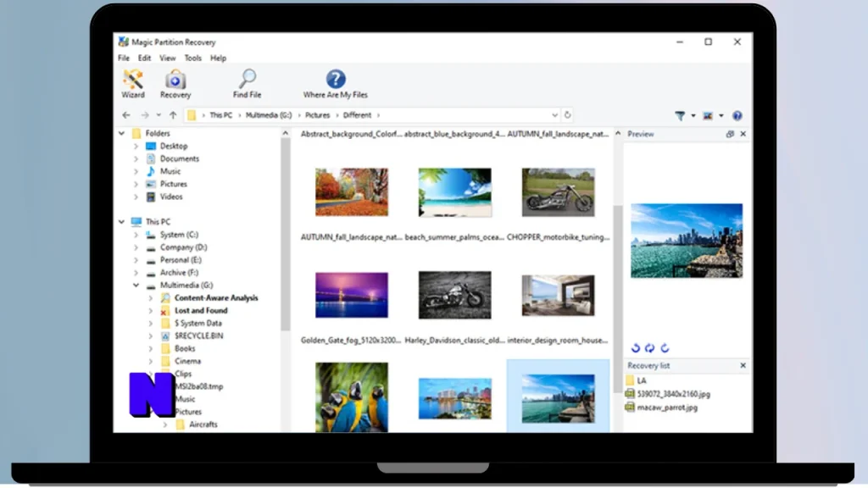The width and height of the screenshot is (868, 488).
Task: Open Content-Aware Analysis node
Action: click(x=216, y=297)
